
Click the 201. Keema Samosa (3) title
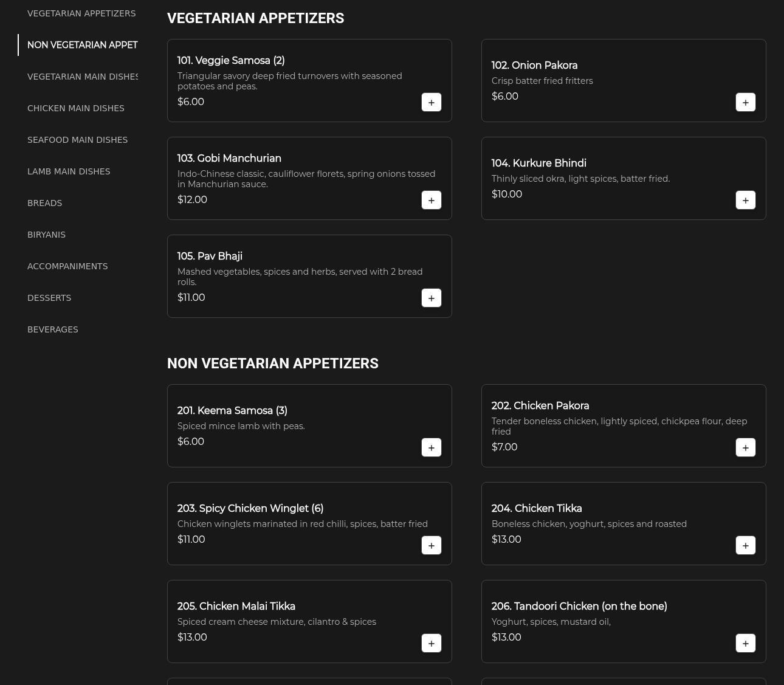(232, 411)
